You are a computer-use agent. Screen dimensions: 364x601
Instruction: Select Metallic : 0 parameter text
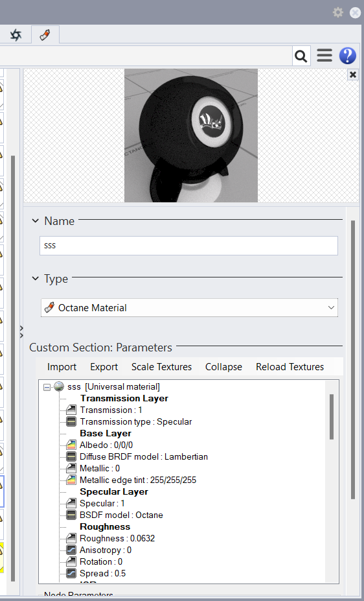[100, 468]
